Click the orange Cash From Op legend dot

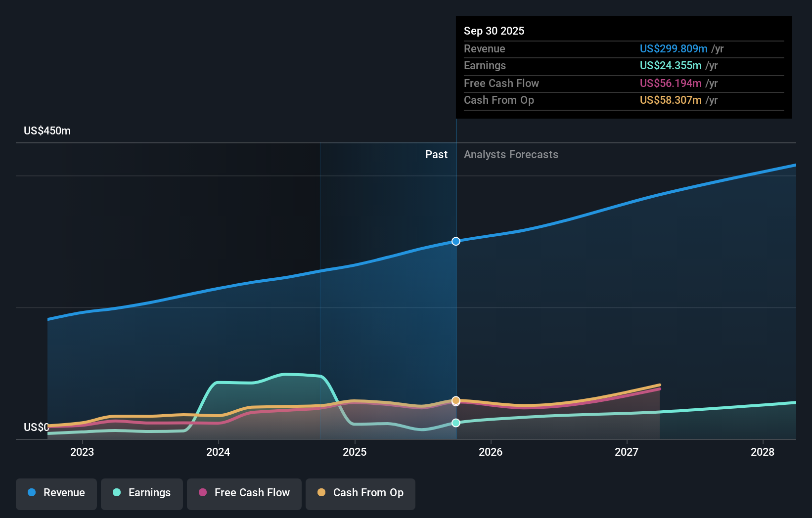click(322, 493)
